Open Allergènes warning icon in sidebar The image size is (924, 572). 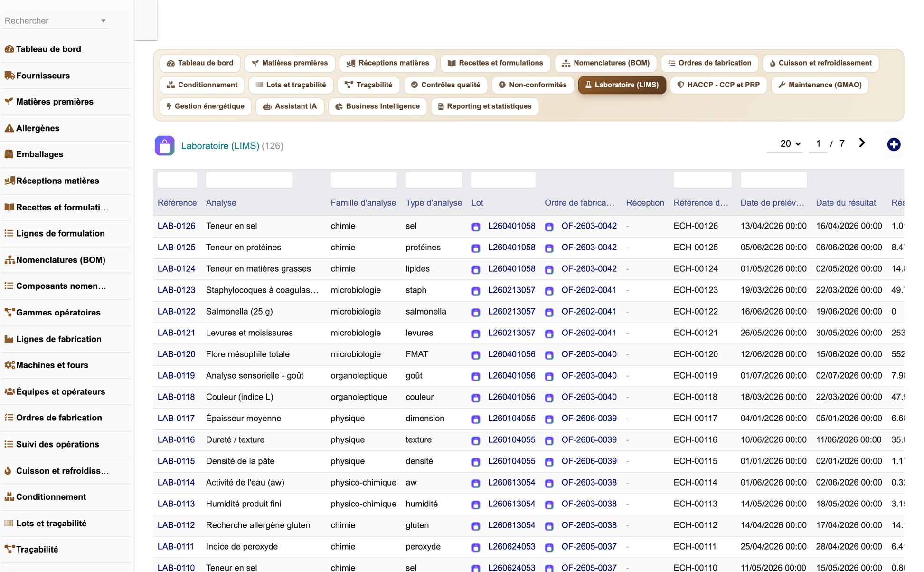point(9,128)
